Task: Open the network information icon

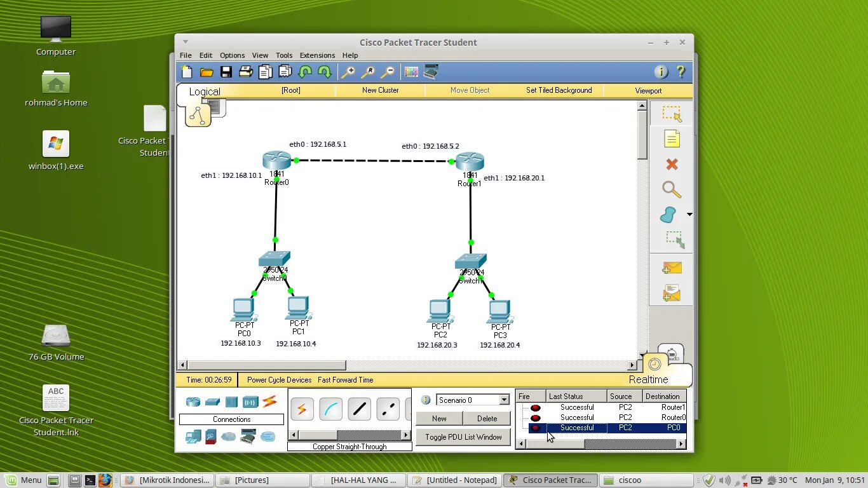Action: 661,72
